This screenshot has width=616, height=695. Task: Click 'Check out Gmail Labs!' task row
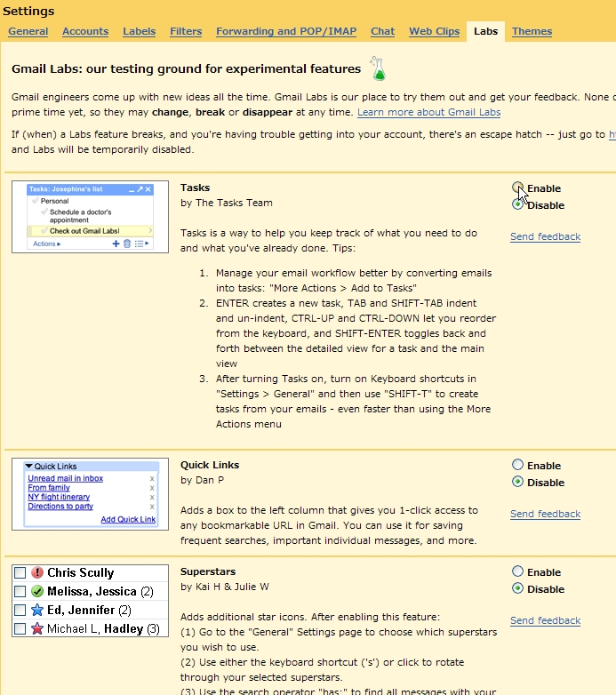[x=91, y=231]
